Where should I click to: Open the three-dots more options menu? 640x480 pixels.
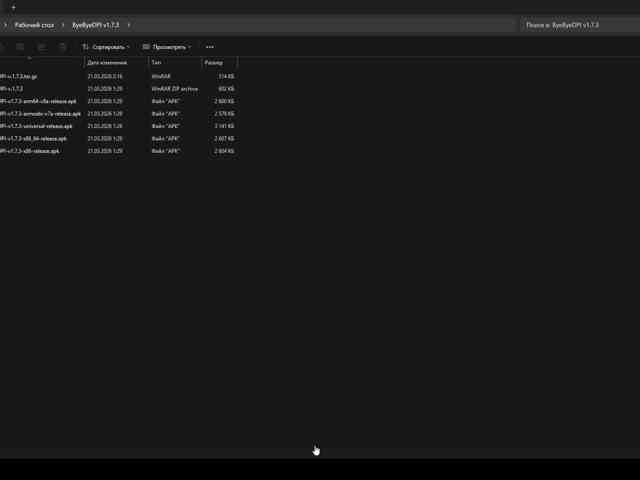(210, 47)
